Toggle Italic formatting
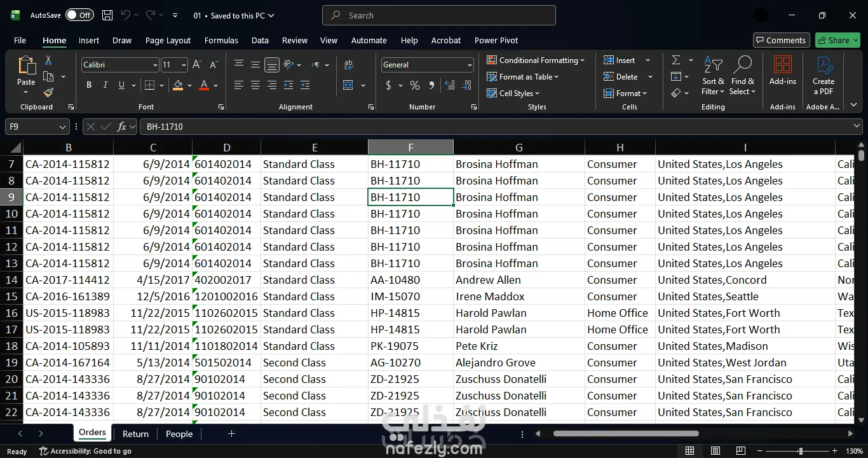 tap(105, 85)
